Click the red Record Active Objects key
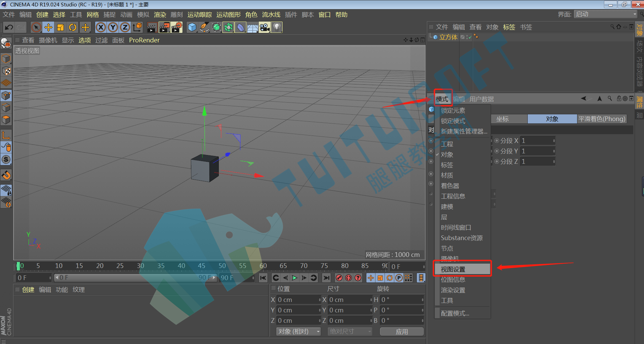644x344 pixels. click(x=339, y=278)
